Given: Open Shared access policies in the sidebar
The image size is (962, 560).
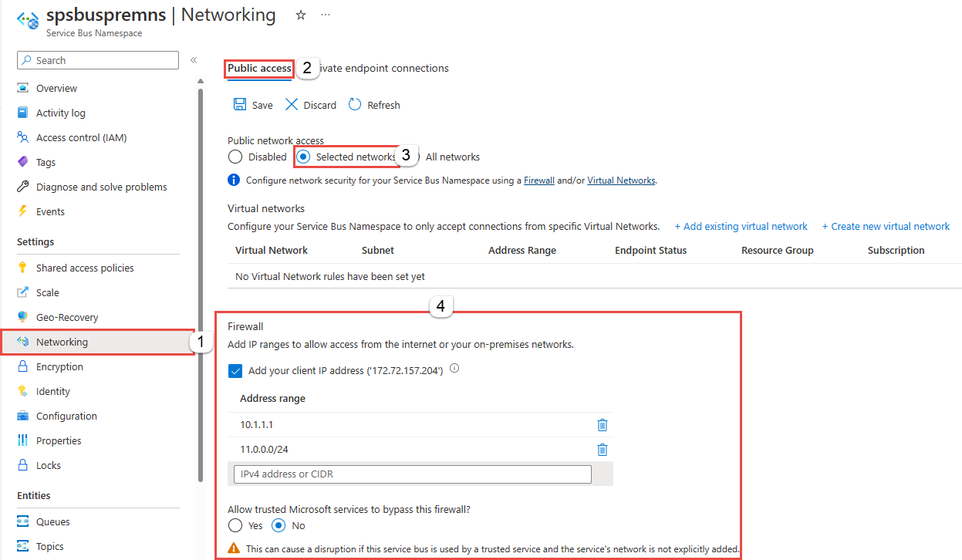Looking at the screenshot, I should point(85,268).
